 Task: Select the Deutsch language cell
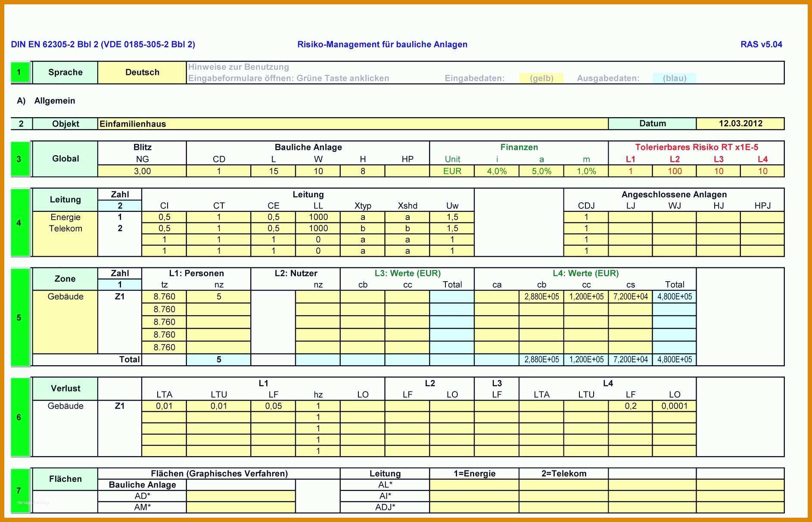pos(142,72)
